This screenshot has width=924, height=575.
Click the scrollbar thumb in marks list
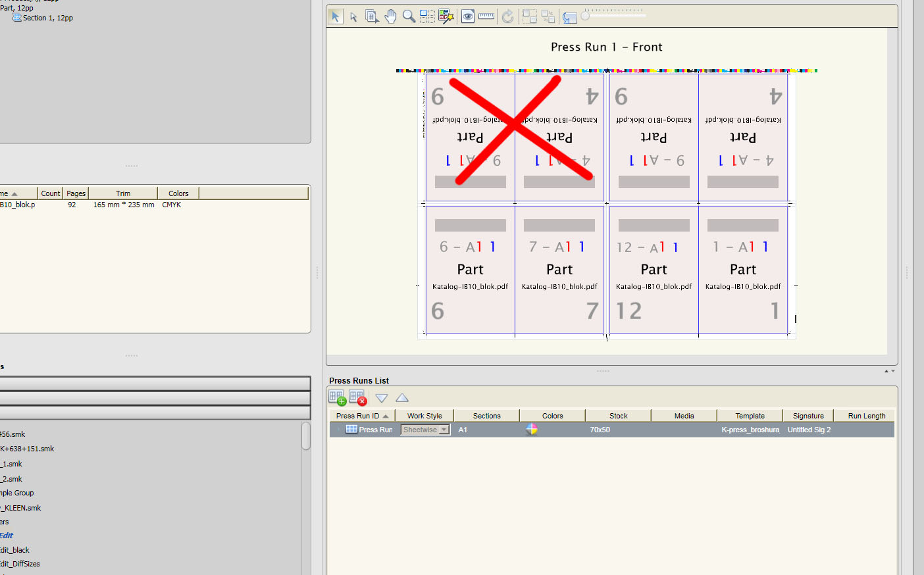(x=306, y=436)
